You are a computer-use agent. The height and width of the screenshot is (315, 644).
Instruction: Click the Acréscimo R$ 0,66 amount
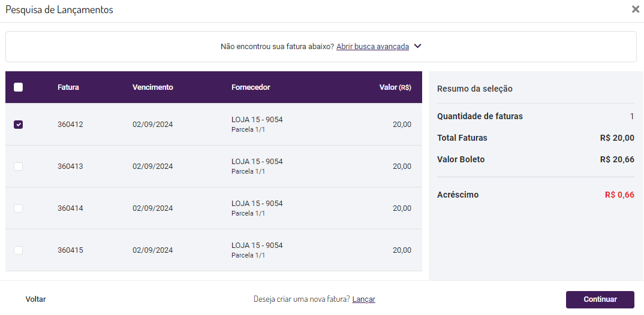[x=619, y=195]
